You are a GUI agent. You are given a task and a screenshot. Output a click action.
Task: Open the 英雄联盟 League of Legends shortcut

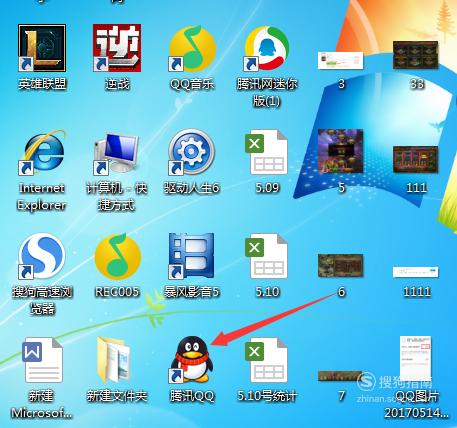pos(42,48)
